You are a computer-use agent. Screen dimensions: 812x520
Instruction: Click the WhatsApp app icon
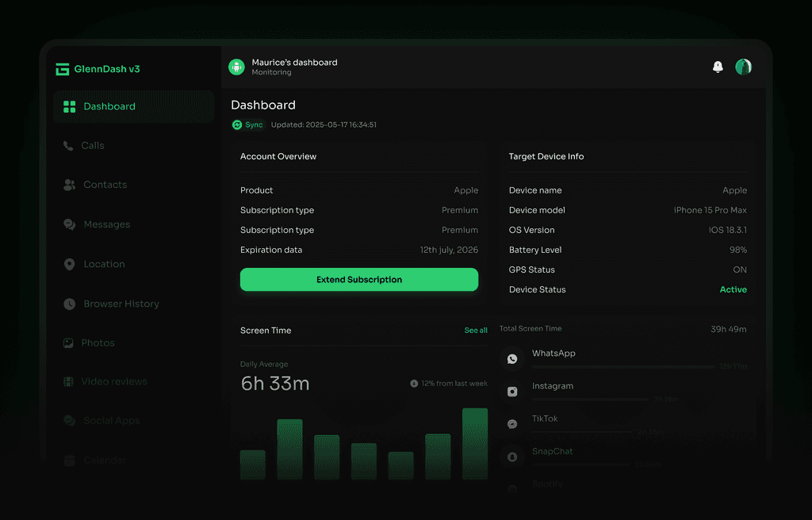(512, 359)
